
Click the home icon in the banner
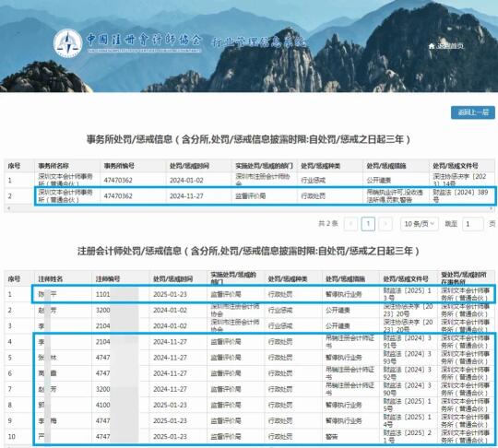pos(432,46)
